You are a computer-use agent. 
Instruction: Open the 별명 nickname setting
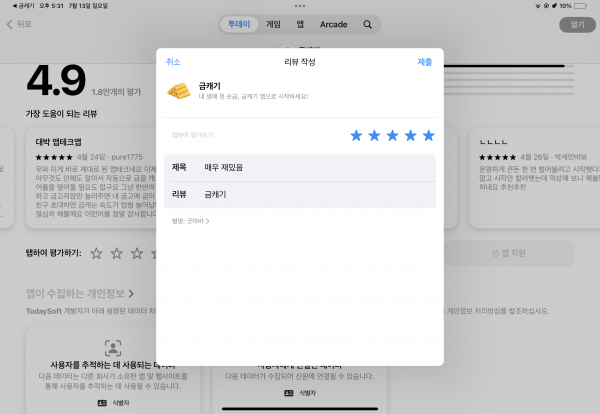pyautogui.click(x=190, y=221)
